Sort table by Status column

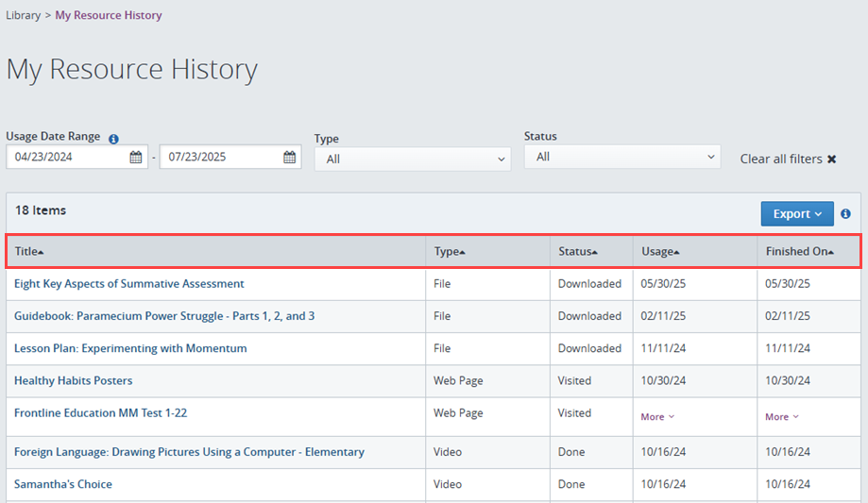click(x=577, y=251)
